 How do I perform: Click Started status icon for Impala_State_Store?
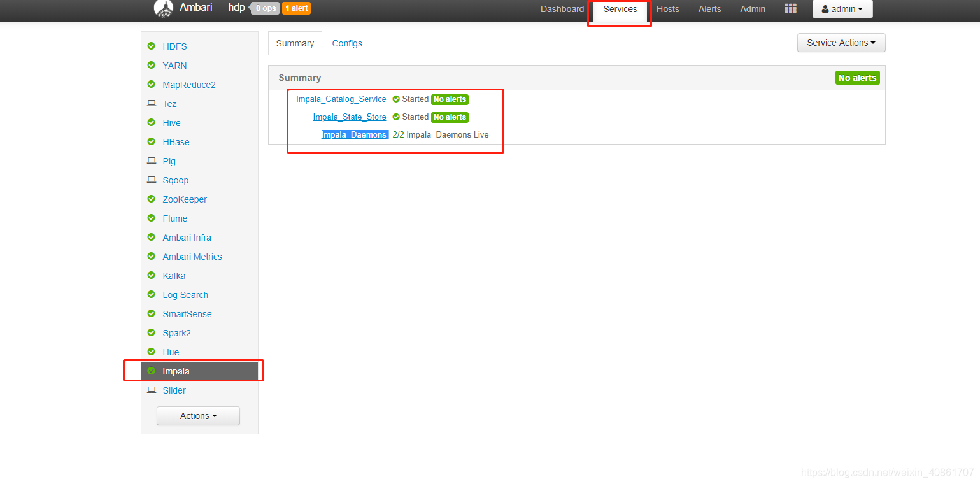click(396, 117)
